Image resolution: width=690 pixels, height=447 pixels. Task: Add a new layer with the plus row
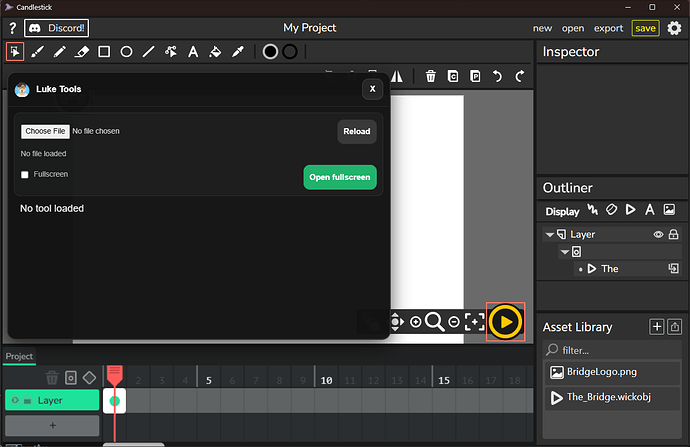[x=52, y=425]
